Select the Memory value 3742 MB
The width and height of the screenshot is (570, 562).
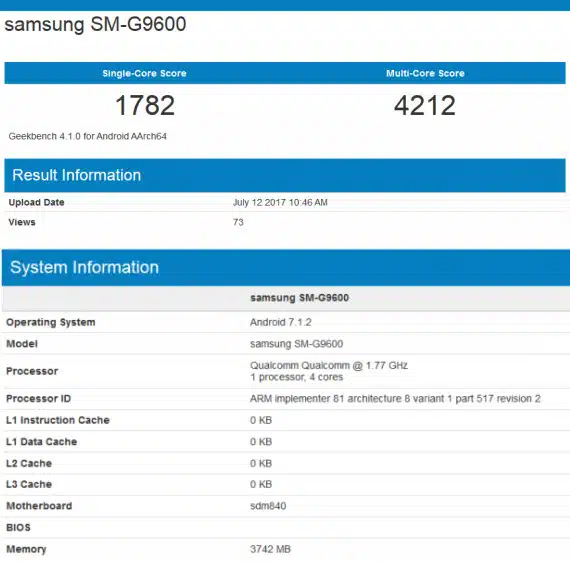click(270, 549)
